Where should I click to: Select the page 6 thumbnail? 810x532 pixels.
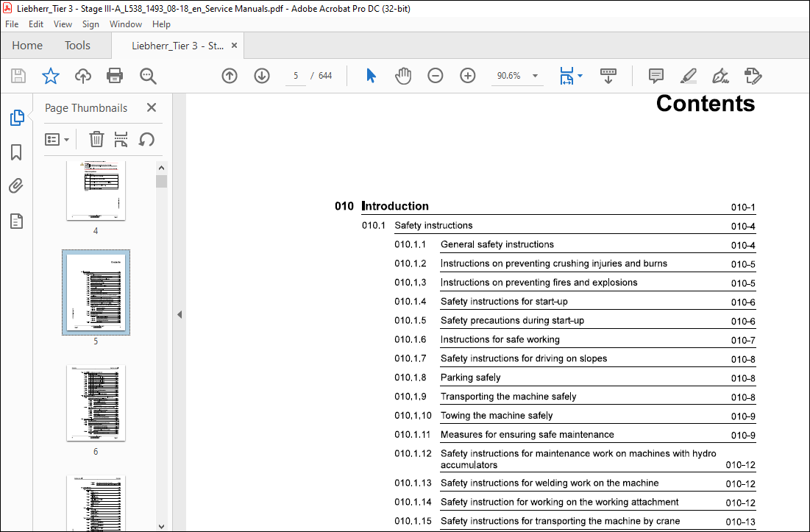point(96,403)
